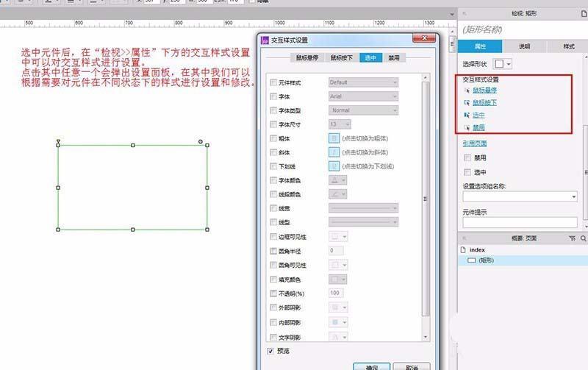The width and height of the screenshot is (588, 370).
Task: Switch to 鼠标悬停 tab in dialog
Action: (x=307, y=57)
